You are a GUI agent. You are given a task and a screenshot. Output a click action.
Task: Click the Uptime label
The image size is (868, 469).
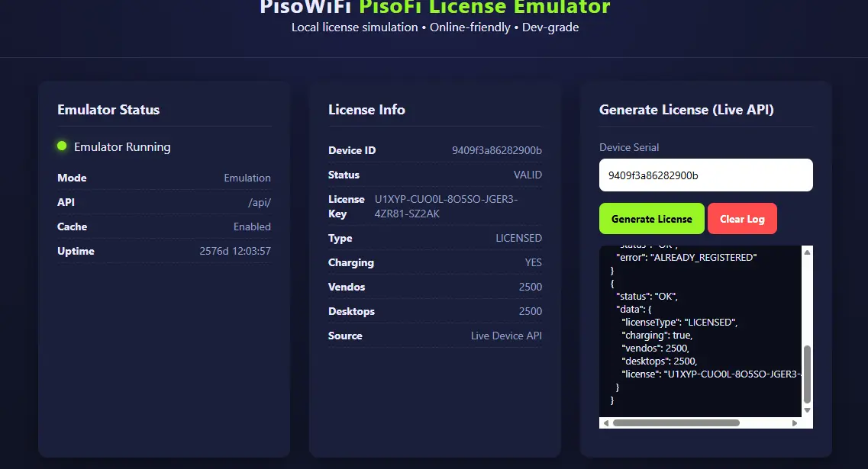point(76,251)
